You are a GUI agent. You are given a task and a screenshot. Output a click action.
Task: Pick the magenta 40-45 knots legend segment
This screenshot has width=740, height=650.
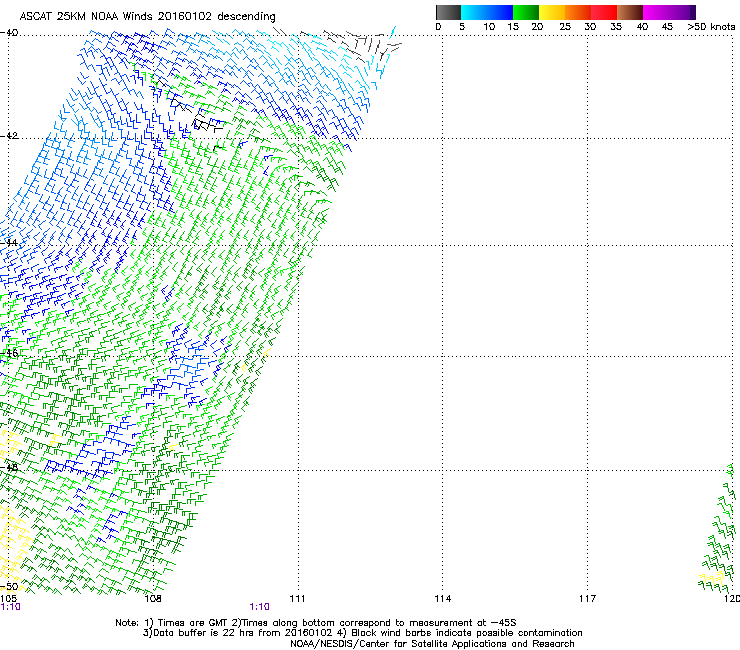(656, 12)
